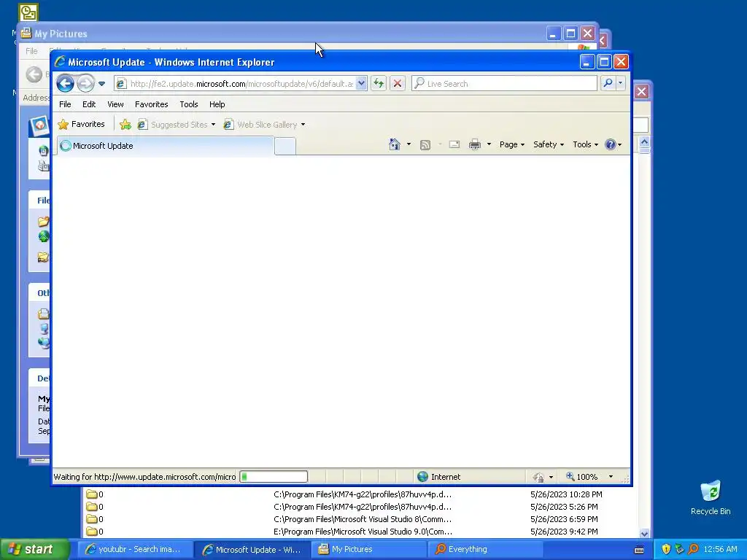Screen dimensions: 747x560
Task: Open the Tools menu in menu bar
Action: [x=189, y=104]
